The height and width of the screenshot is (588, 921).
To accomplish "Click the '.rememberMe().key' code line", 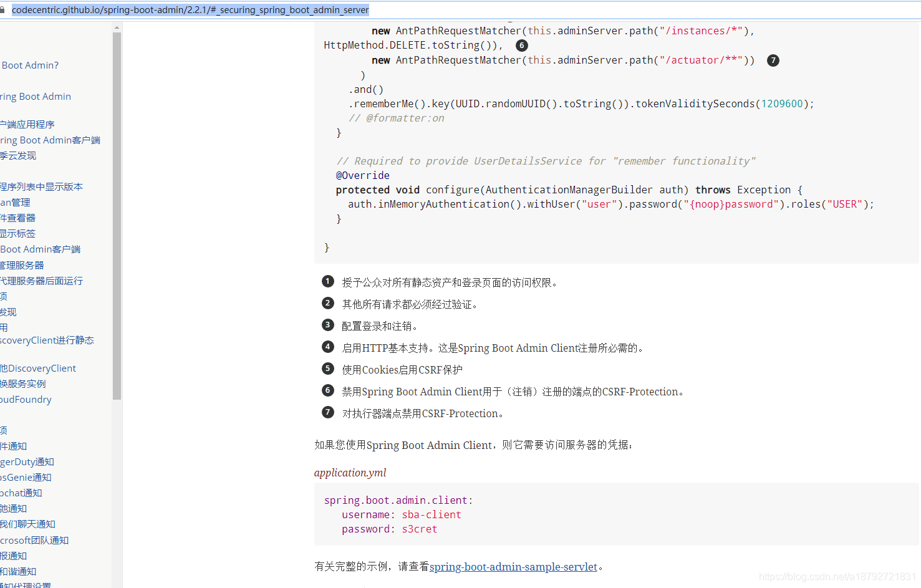I will click(x=581, y=104).
